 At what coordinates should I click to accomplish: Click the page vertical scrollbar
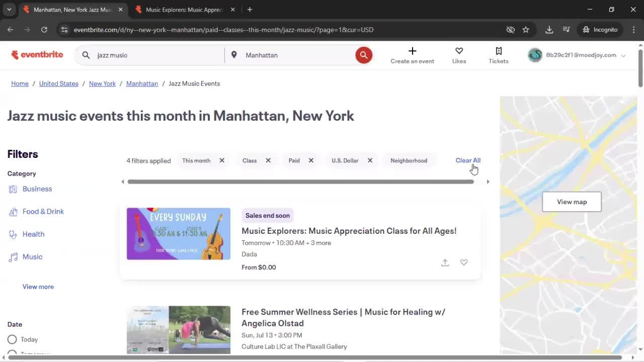[640, 68]
